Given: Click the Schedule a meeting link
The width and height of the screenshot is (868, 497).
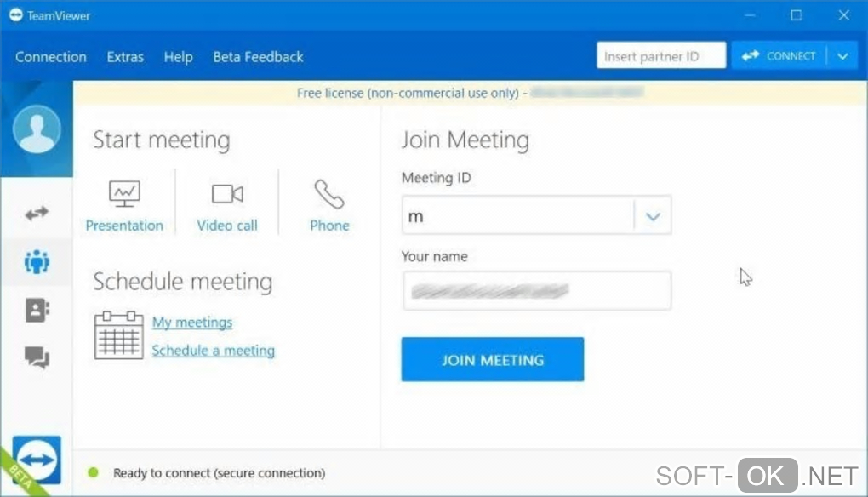Looking at the screenshot, I should tap(214, 351).
